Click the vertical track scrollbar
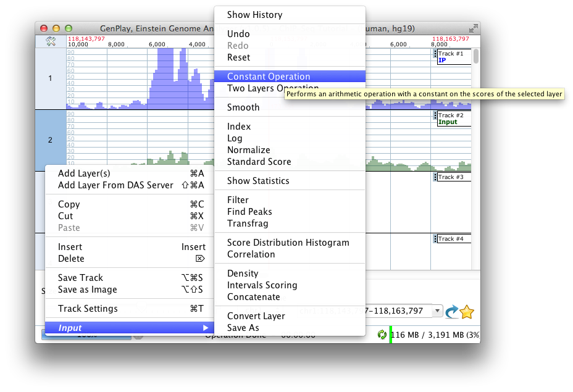Screen dimensions: 573x392 pyautogui.click(x=476, y=57)
